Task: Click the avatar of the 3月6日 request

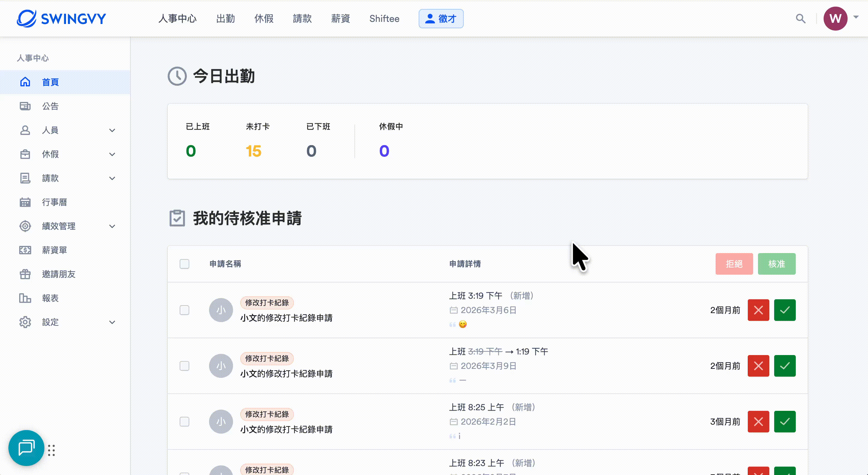Action: pyautogui.click(x=221, y=310)
